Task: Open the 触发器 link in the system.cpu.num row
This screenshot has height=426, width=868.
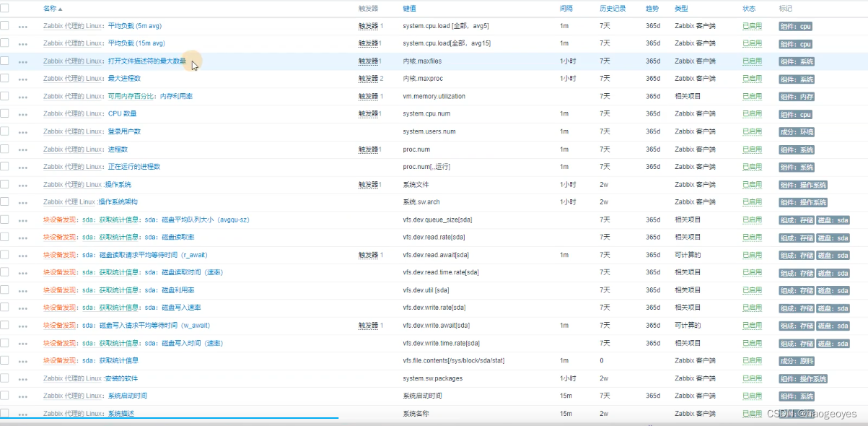Action: [x=368, y=114]
